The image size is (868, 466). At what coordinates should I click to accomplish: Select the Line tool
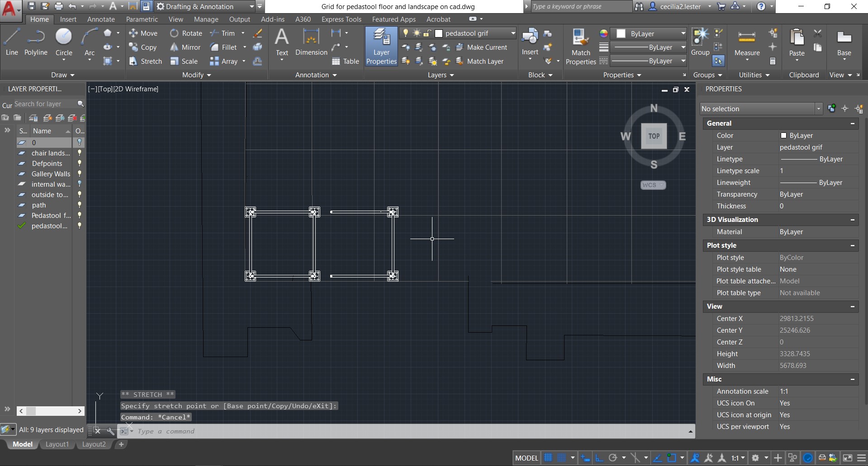click(x=12, y=42)
